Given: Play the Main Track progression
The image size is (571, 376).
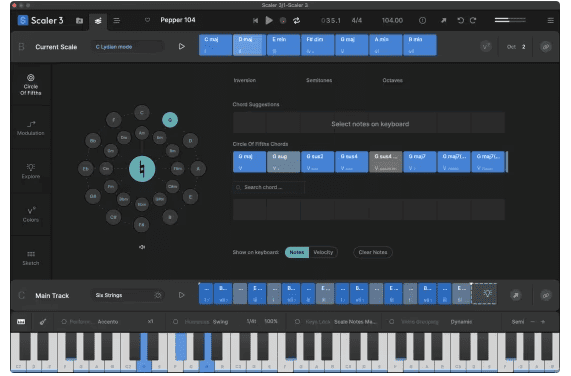Looking at the screenshot, I should pos(181,295).
